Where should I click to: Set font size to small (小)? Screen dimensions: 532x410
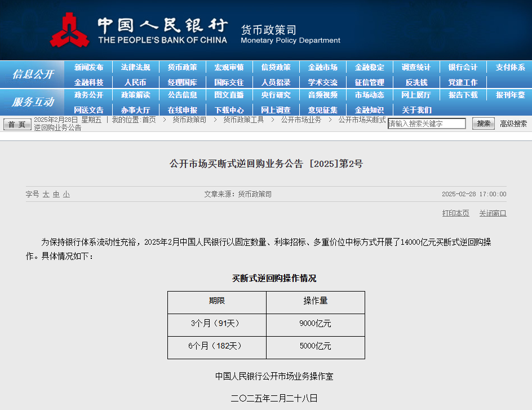(x=66, y=194)
